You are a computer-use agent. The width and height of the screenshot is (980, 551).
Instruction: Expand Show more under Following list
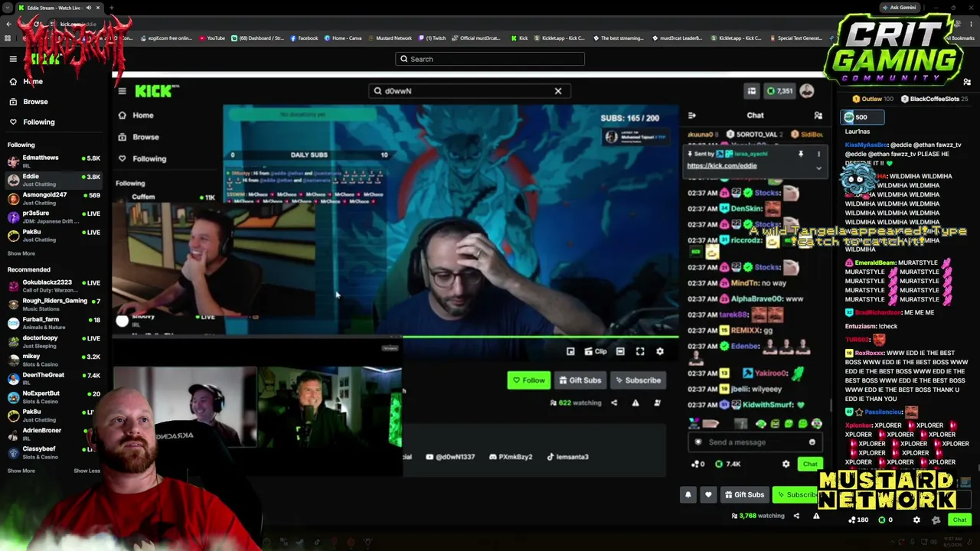[21, 253]
